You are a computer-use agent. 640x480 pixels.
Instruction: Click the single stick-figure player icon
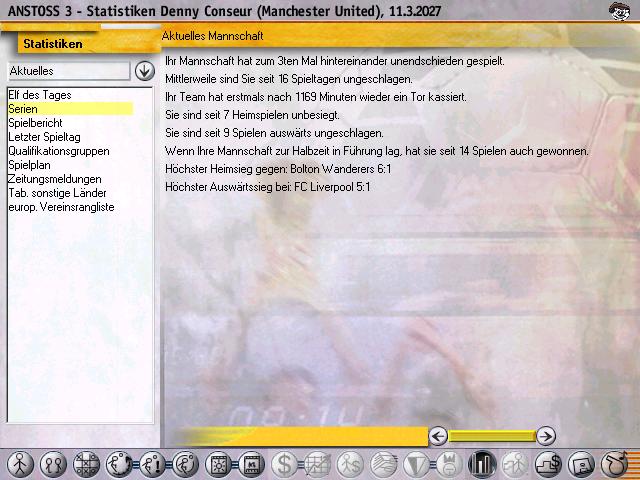pyautogui.click(x=20, y=464)
